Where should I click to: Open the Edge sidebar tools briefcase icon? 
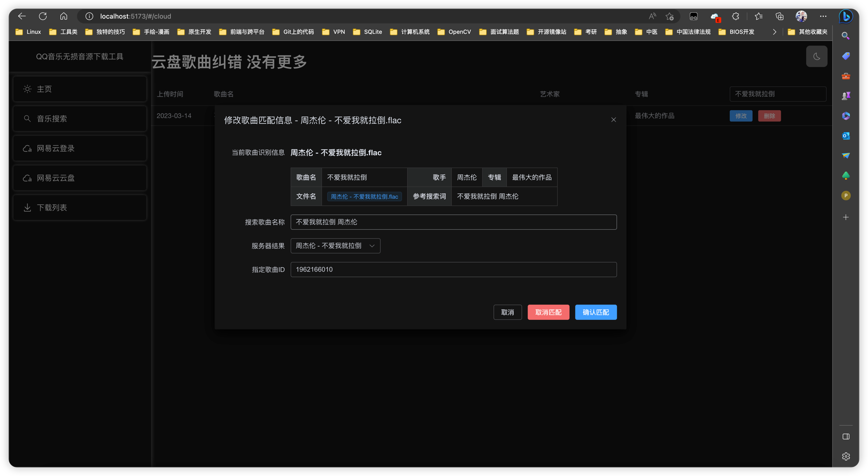click(x=846, y=76)
